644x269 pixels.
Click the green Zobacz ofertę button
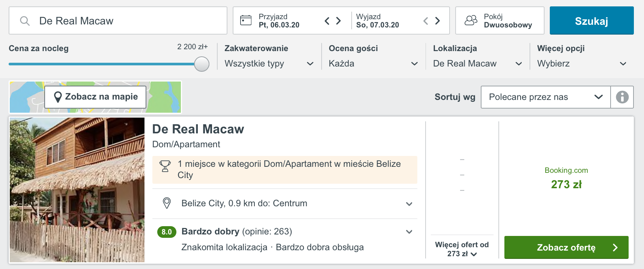[566, 247]
